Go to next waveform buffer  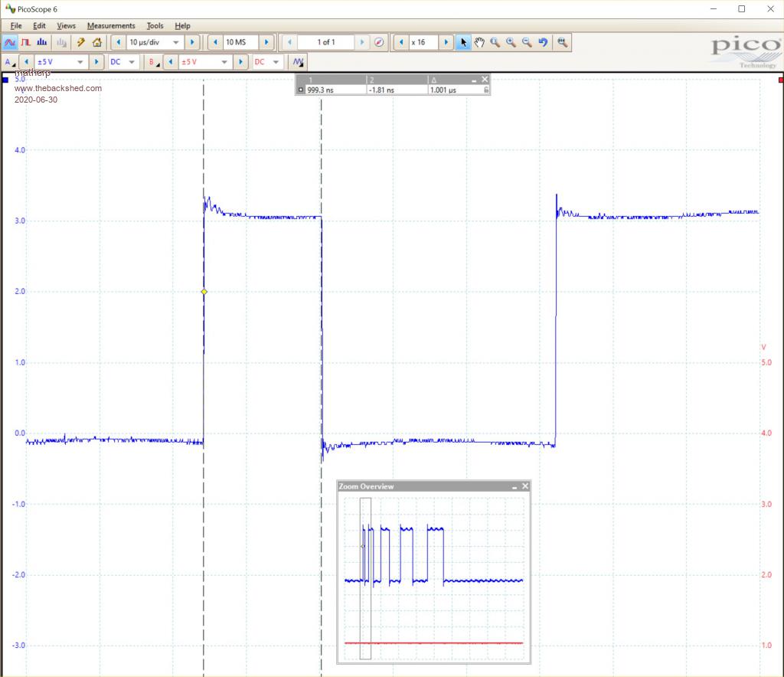pyautogui.click(x=362, y=42)
